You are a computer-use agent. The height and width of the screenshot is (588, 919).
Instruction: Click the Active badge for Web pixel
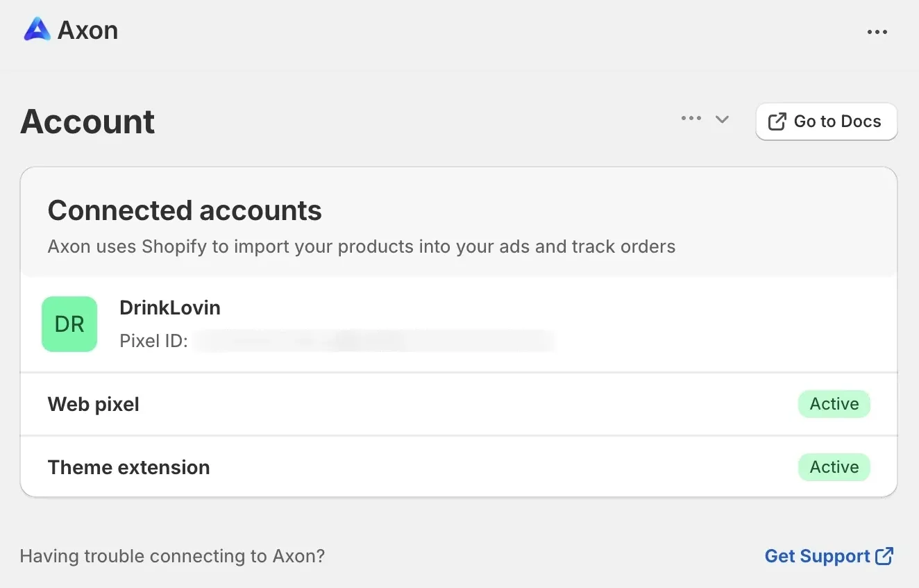pyautogui.click(x=834, y=404)
